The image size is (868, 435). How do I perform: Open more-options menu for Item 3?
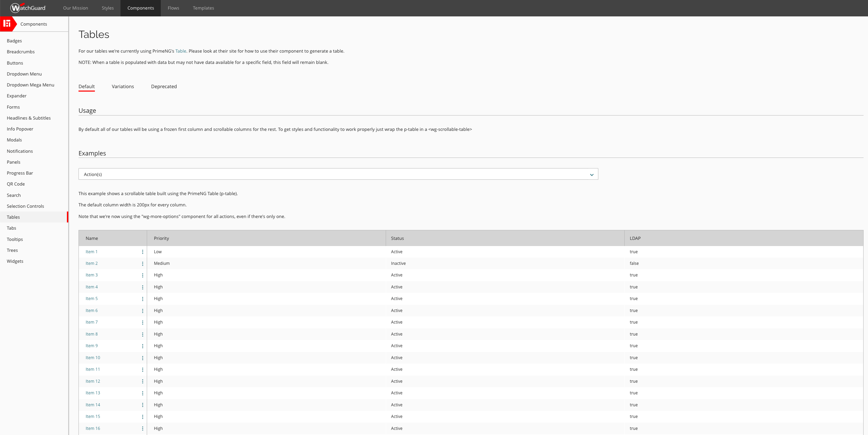pyautogui.click(x=143, y=275)
